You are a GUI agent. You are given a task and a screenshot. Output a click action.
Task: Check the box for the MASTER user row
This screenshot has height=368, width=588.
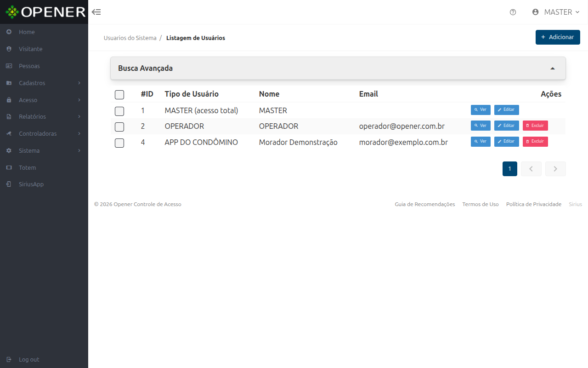pyautogui.click(x=119, y=111)
